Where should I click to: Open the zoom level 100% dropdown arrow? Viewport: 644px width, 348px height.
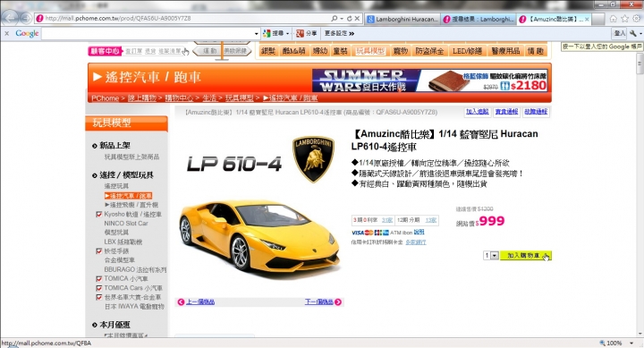[x=631, y=343]
